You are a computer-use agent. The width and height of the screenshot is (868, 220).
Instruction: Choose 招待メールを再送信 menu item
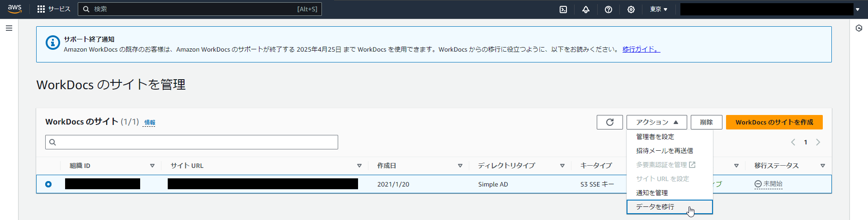pos(670,151)
